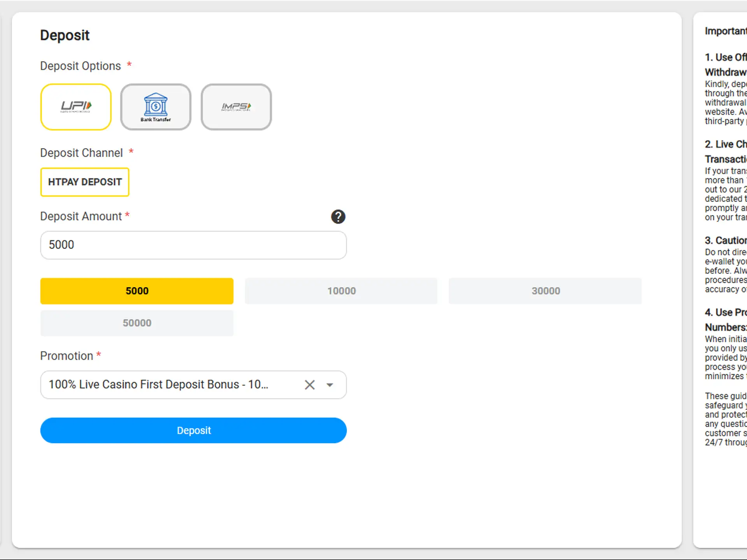Open the promotion selection box text
The width and height of the screenshot is (747, 560).
point(158,385)
